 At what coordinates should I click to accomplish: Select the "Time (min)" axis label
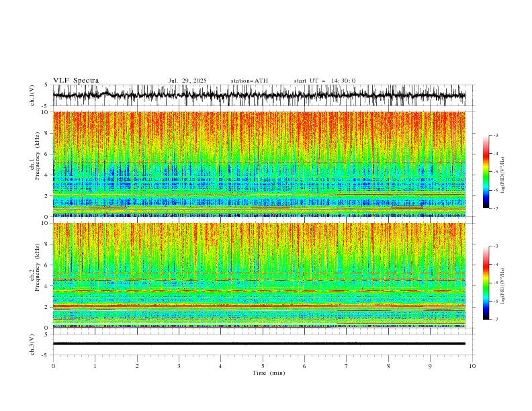point(269,373)
